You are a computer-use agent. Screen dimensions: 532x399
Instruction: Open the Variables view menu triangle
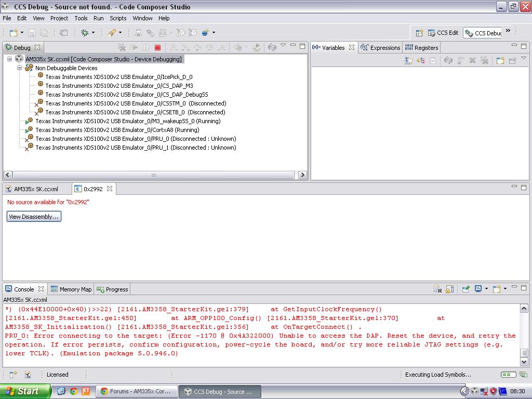[524, 58]
